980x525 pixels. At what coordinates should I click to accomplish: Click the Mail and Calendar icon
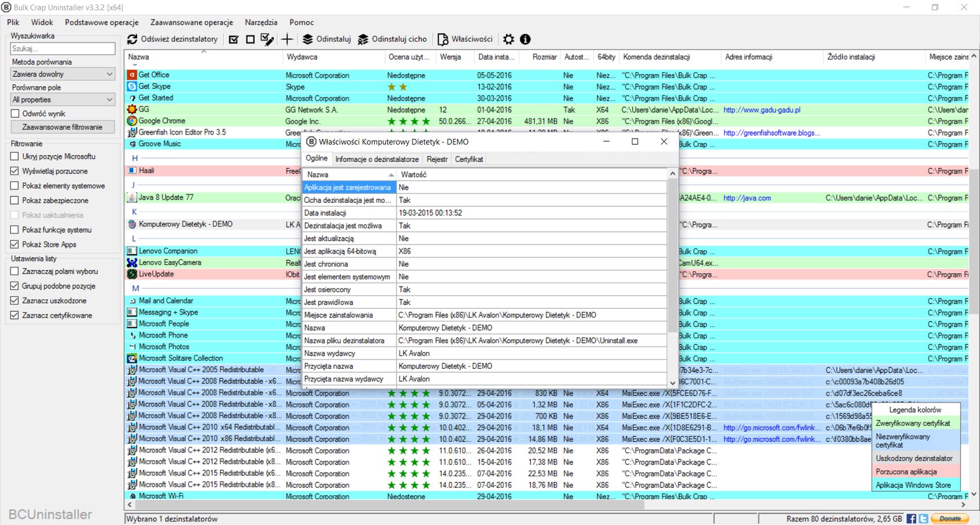click(132, 300)
